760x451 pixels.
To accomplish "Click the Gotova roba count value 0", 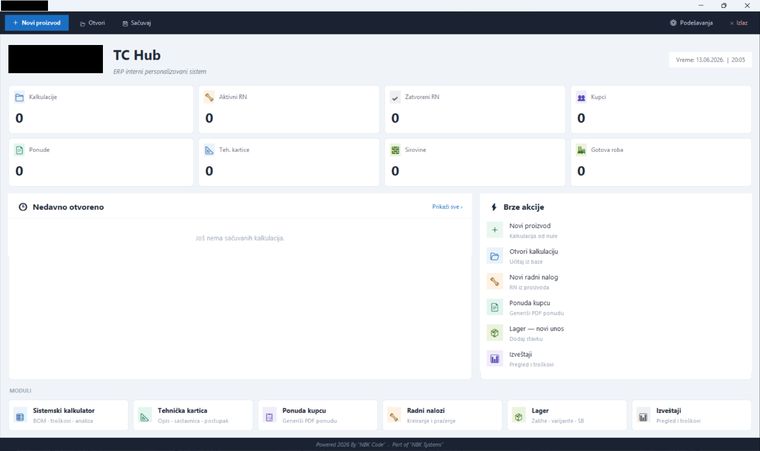I will [581, 171].
